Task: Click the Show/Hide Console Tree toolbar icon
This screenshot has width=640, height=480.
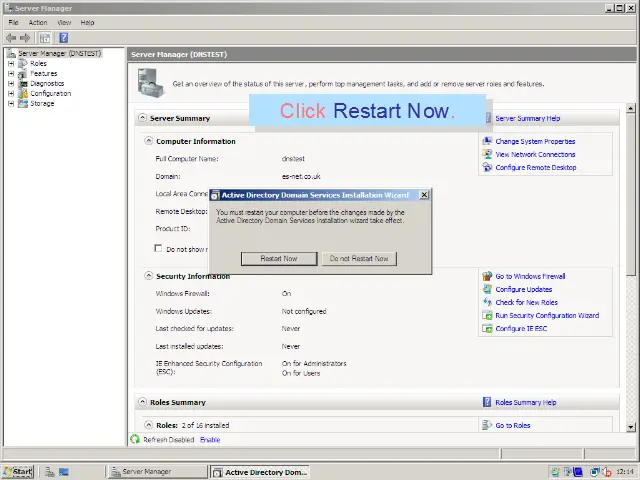Action: (45, 38)
